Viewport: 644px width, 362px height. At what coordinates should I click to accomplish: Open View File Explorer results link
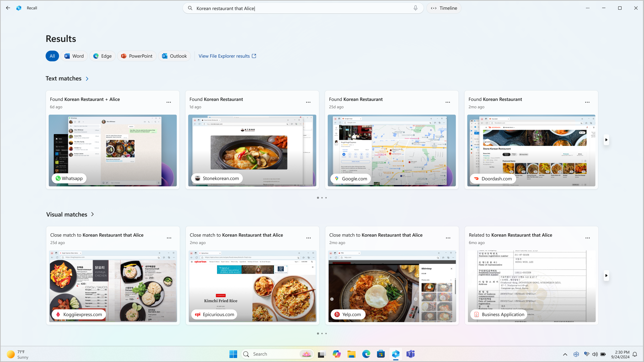228,56
